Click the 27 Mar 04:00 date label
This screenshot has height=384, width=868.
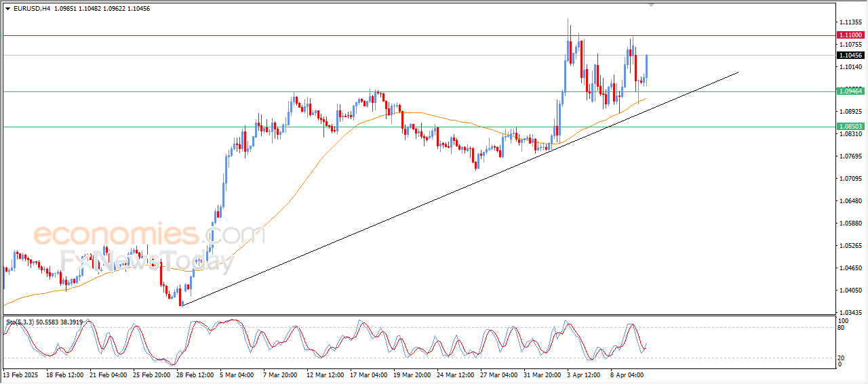(x=498, y=375)
